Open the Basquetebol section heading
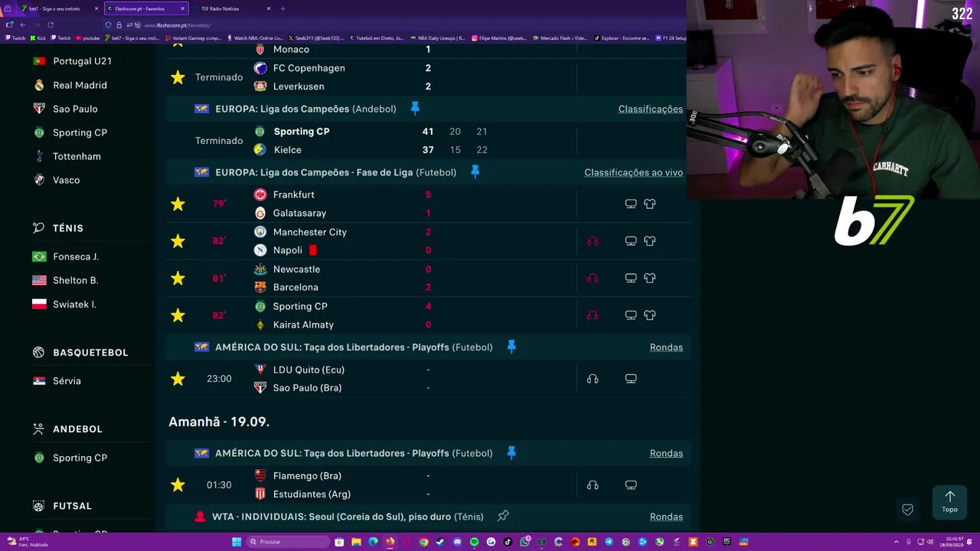Image resolution: width=980 pixels, height=551 pixels. pos(90,352)
